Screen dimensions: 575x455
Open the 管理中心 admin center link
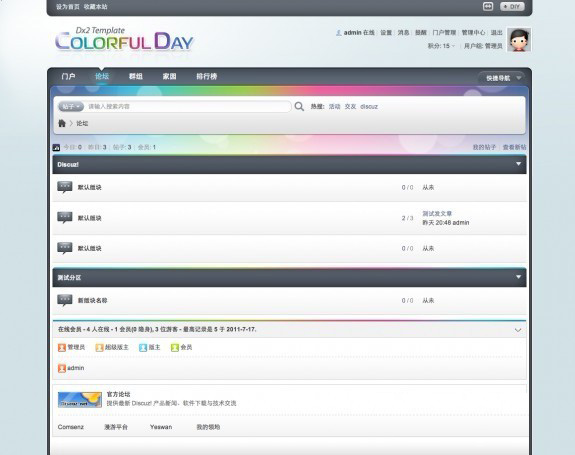click(x=473, y=33)
